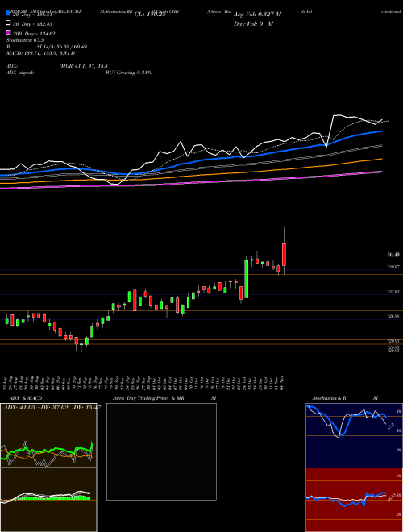Click the 'MACD: 139.71, 135.9, 3.81 D' line

tap(41, 53)
